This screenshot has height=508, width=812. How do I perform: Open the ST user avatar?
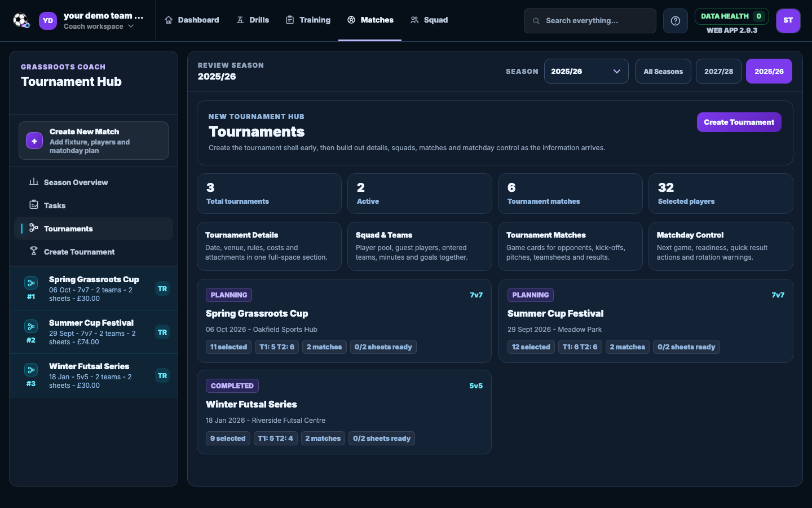(x=788, y=21)
